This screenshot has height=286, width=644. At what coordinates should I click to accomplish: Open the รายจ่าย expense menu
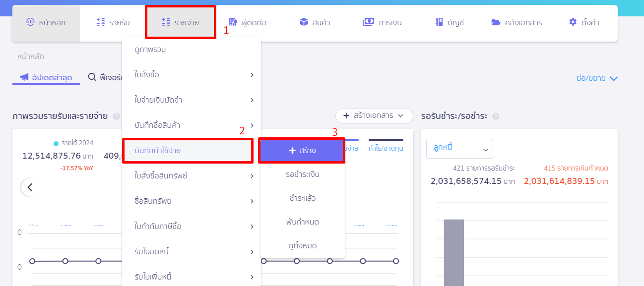[180, 22]
